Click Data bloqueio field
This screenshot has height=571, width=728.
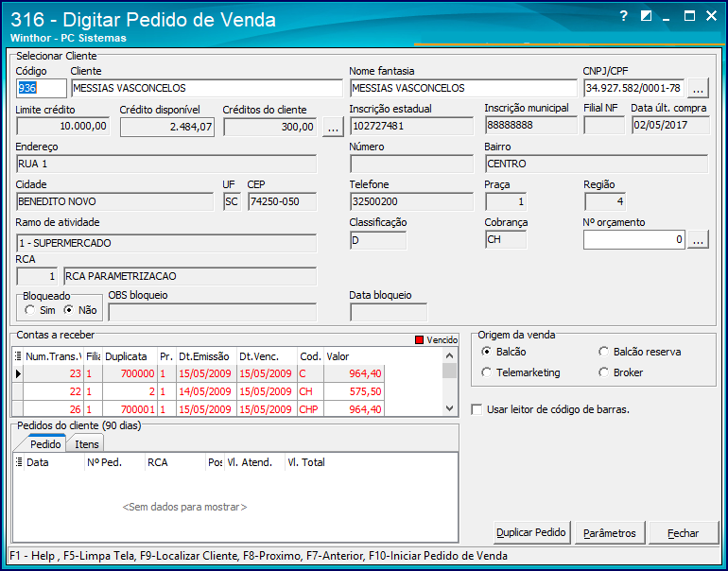389,312
